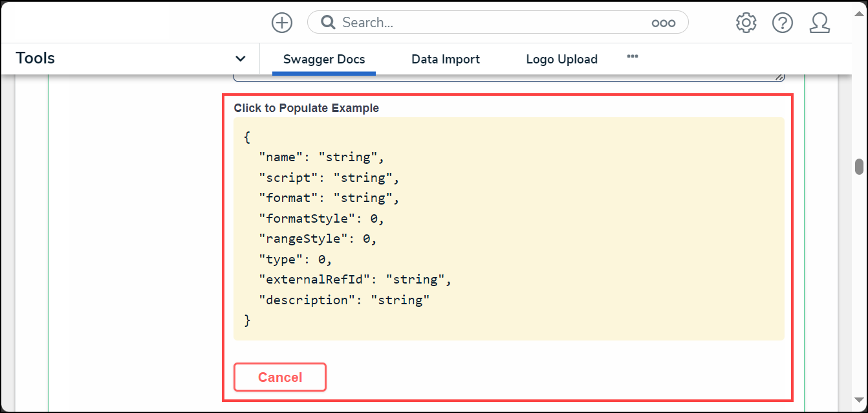The image size is (868, 413).
Task: Click the "Click to Populate Example" label
Action: 307,108
